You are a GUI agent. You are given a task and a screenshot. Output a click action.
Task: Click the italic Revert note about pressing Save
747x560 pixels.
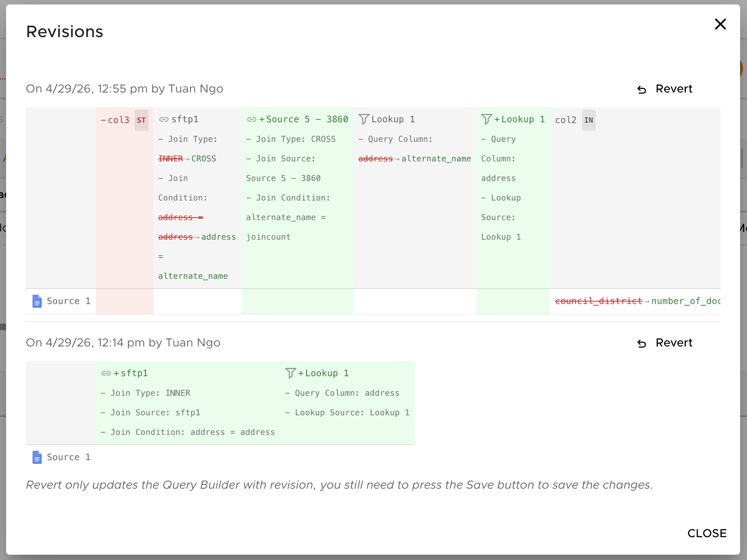339,485
